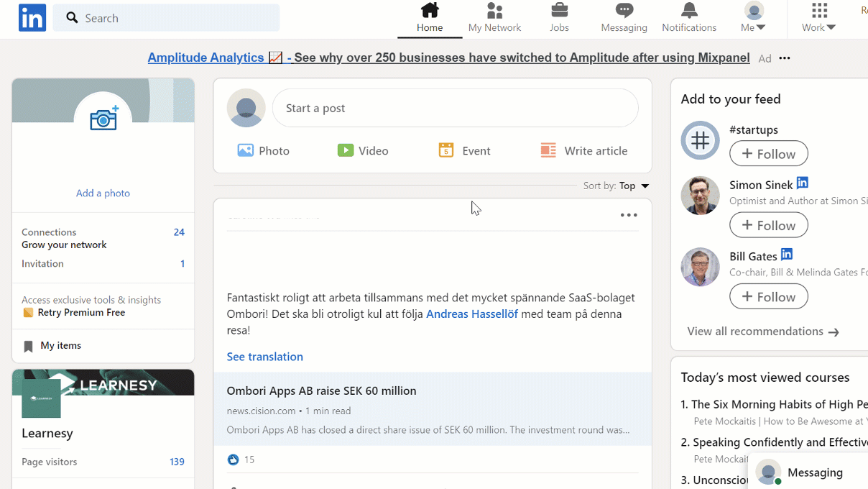
Task: Follow Simon Sinek
Action: pyautogui.click(x=769, y=225)
